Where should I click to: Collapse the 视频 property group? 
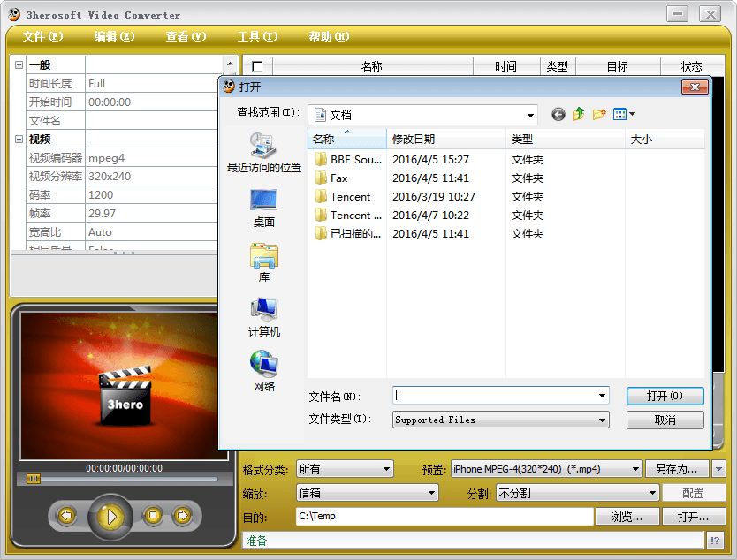click(19, 139)
